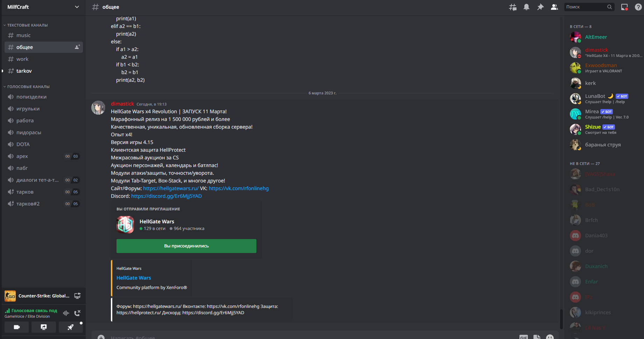Open blue HellGate Wars embed title
Viewport: 644px width, 339px height.
134,278
